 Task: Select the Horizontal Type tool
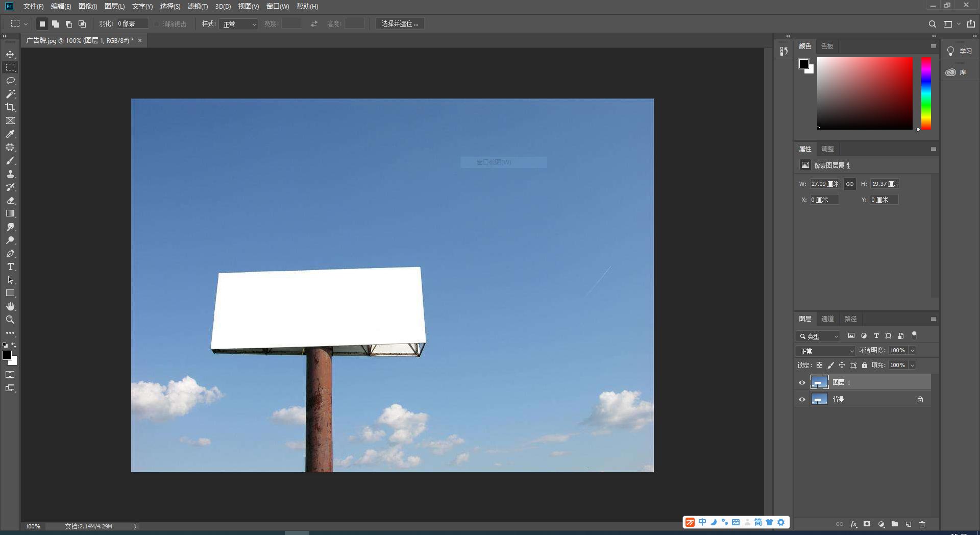coord(10,266)
